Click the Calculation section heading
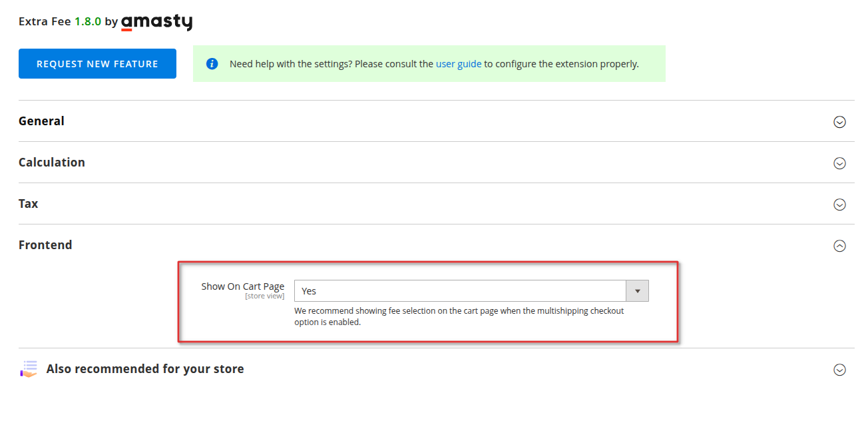Image resolution: width=868 pixels, height=429 pixels. point(52,163)
